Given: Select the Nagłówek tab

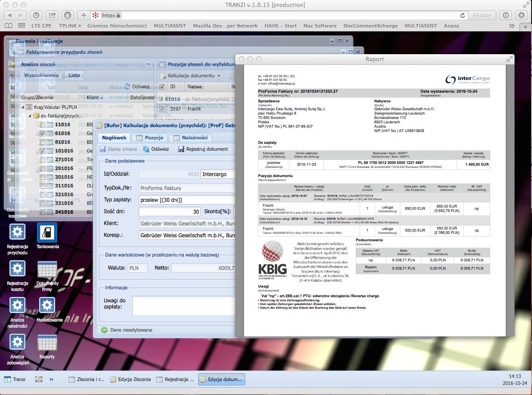Looking at the screenshot, I should pyautogui.click(x=113, y=137).
